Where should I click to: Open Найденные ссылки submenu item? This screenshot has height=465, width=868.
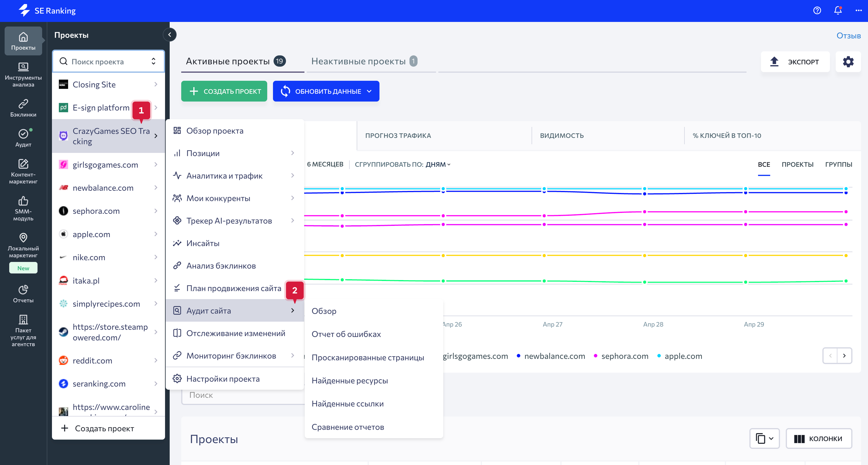tap(374, 403)
